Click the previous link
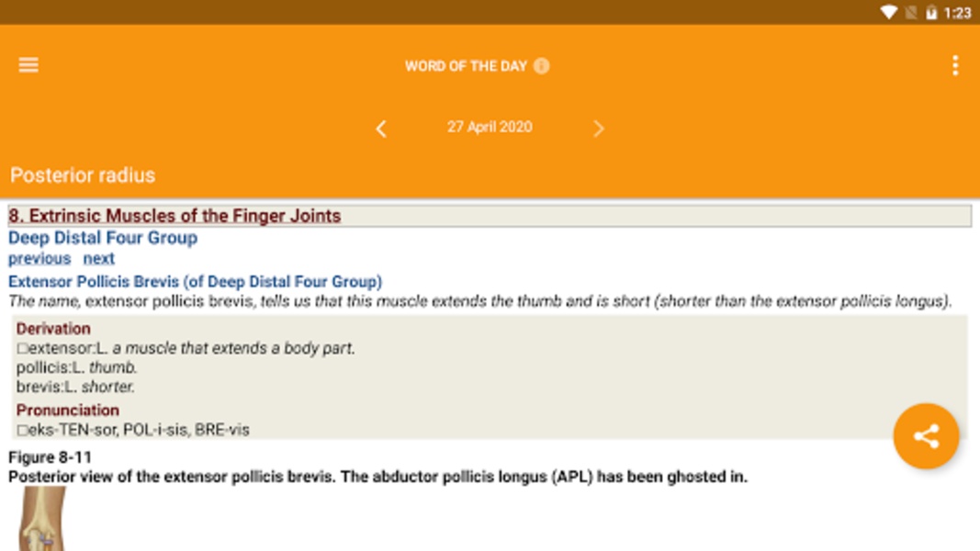 coord(39,259)
